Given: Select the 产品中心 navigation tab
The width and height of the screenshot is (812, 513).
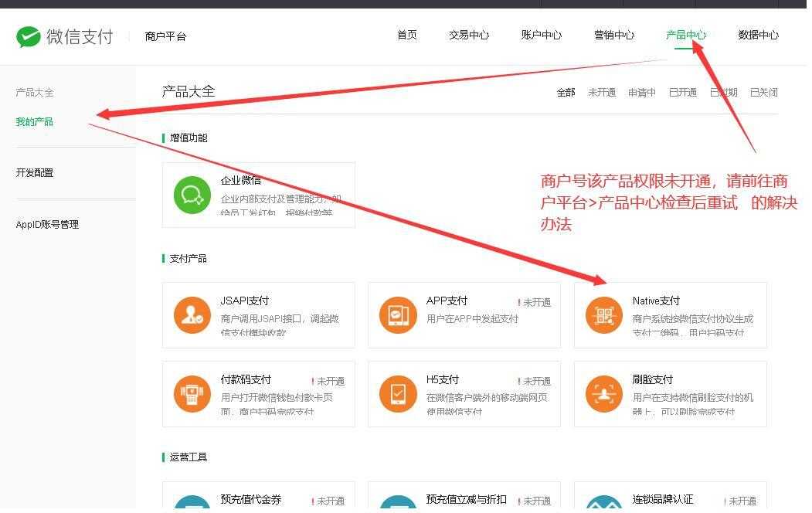Looking at the screenshot, I should (685, 36).
